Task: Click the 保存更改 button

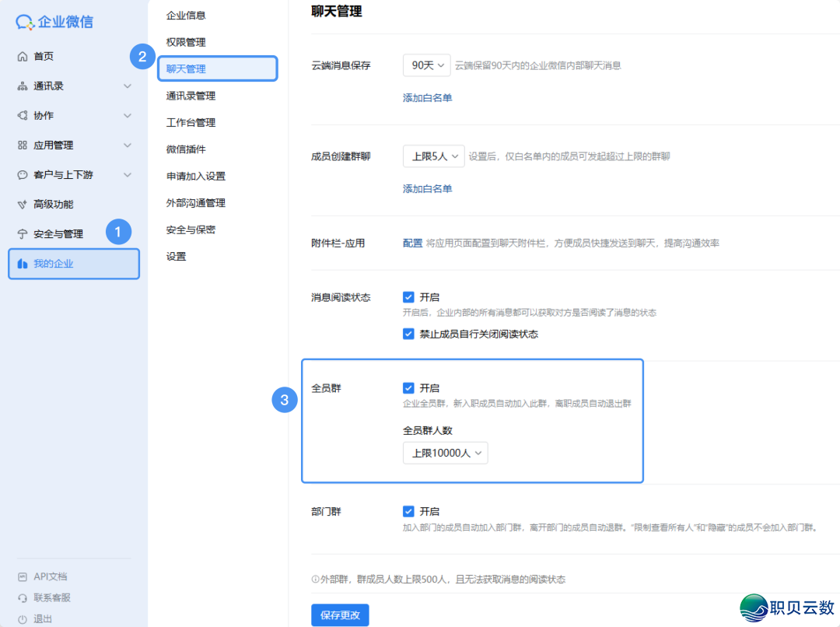Action: click(x=340, y=615)
